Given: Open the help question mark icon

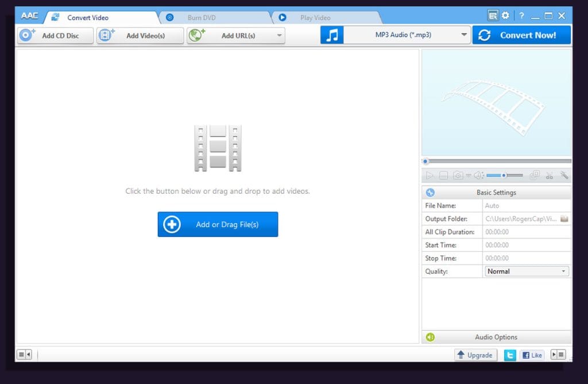Looking at the screenshot, I should tap(521, 16).
